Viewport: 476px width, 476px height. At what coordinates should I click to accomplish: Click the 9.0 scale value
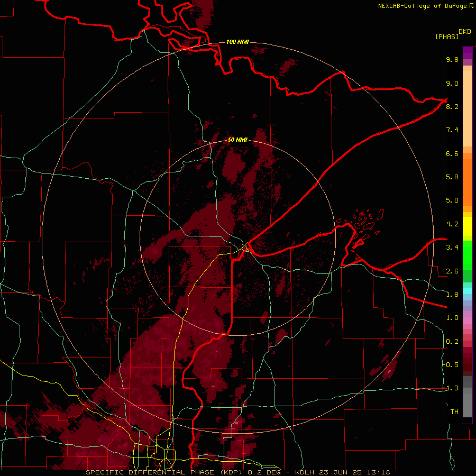click(x=452, y=83)
